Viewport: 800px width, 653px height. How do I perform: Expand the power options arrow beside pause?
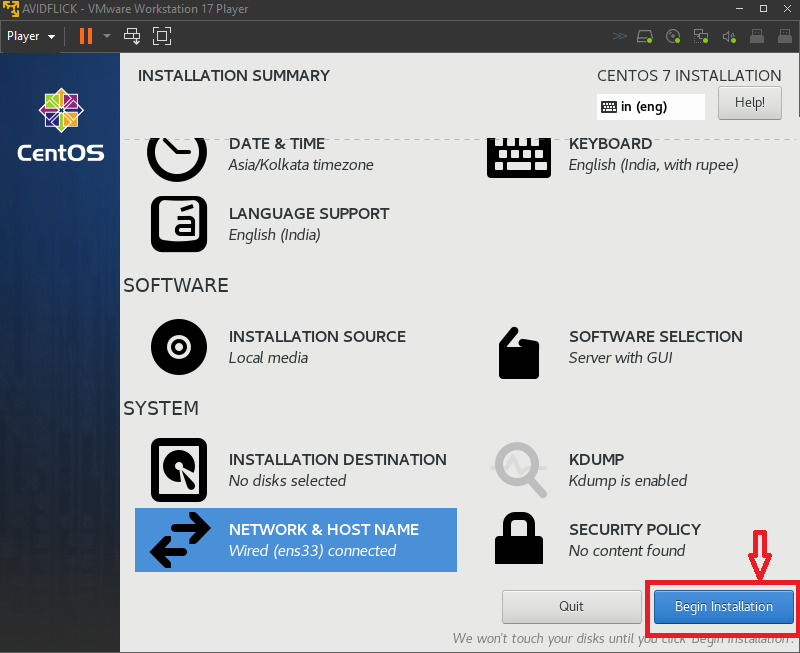point(106,36)
